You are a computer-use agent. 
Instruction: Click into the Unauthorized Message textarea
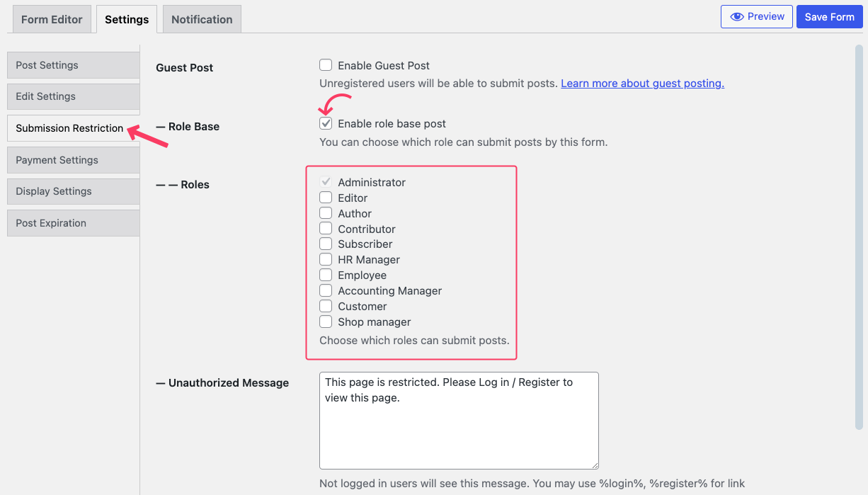click(459, 421)
